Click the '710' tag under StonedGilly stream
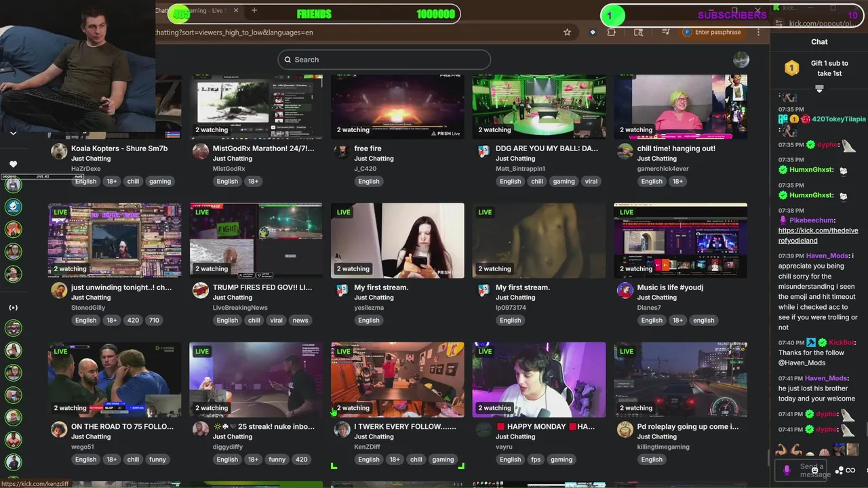This screenshot has height=488, width=868. pos(154,320)
